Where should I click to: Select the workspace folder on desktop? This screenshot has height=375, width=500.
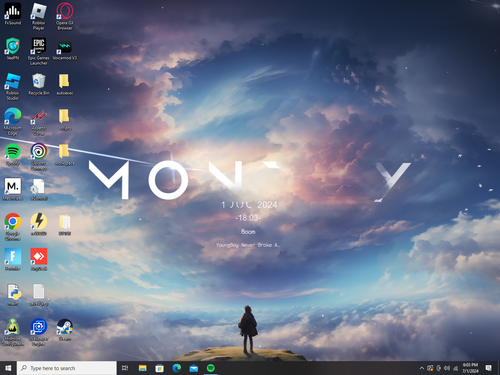pyautogui.click(x=65, y=155)
